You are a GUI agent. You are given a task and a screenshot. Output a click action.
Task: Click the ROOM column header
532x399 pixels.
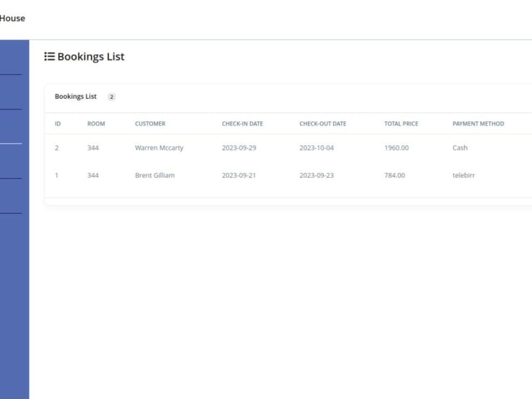pos(96,124)
